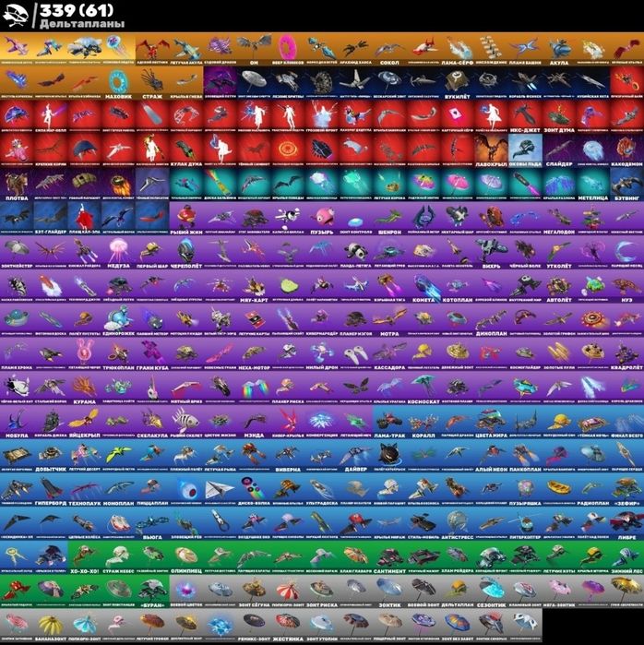Image resolution: width=644 pixels, height=645 pixels.
Task: Select the БЭТВИНГ glider
Action: point(626,184)
